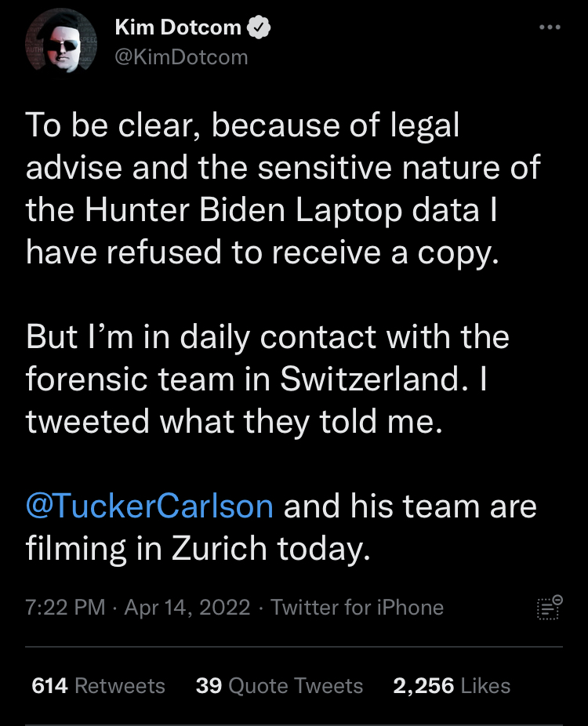Open Kim Dotcom's profile picture
Viewport: 588px width, 726px height.
(61, 42)
